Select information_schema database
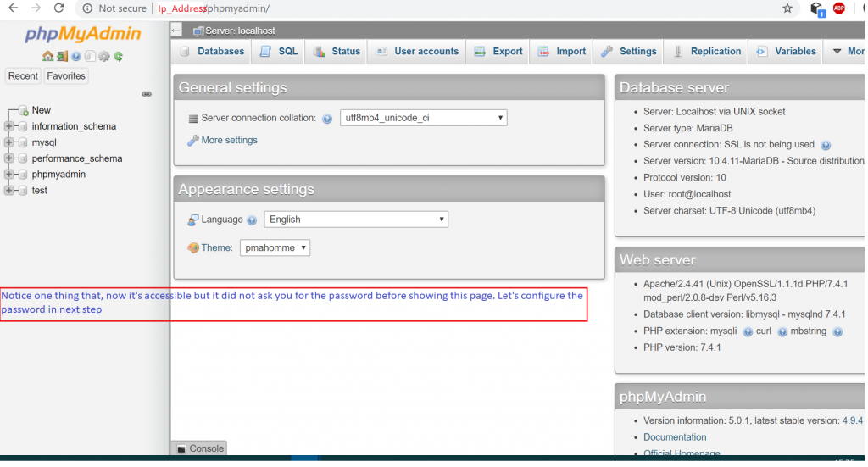This screenshot has width=868, height=467. pos(74,127)
